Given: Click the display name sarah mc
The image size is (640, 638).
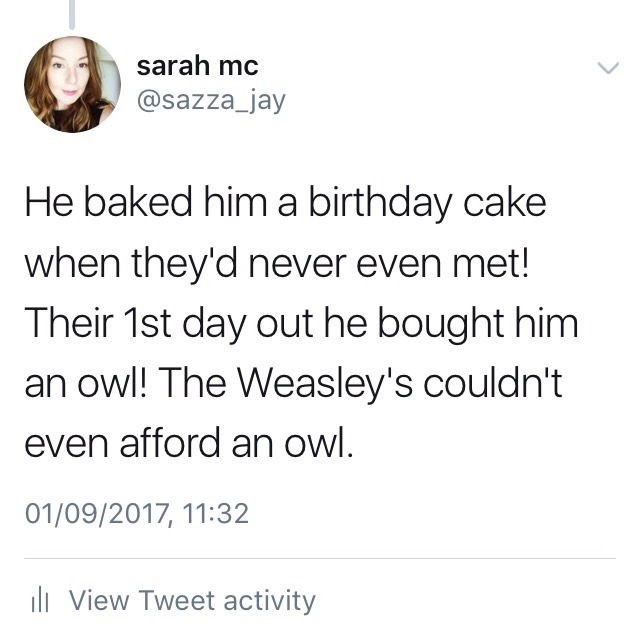Looking at the screenshot, I should click(x=197, y=66).
